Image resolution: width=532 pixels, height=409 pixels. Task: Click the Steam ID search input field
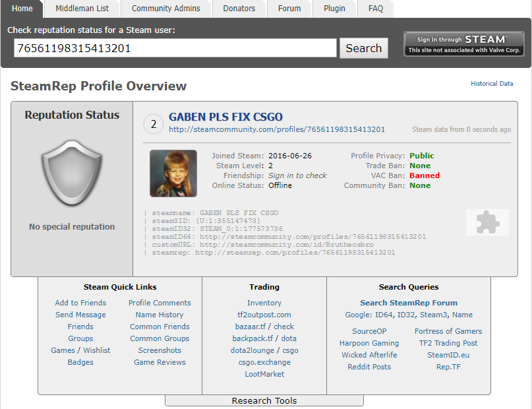coord(175,48)
